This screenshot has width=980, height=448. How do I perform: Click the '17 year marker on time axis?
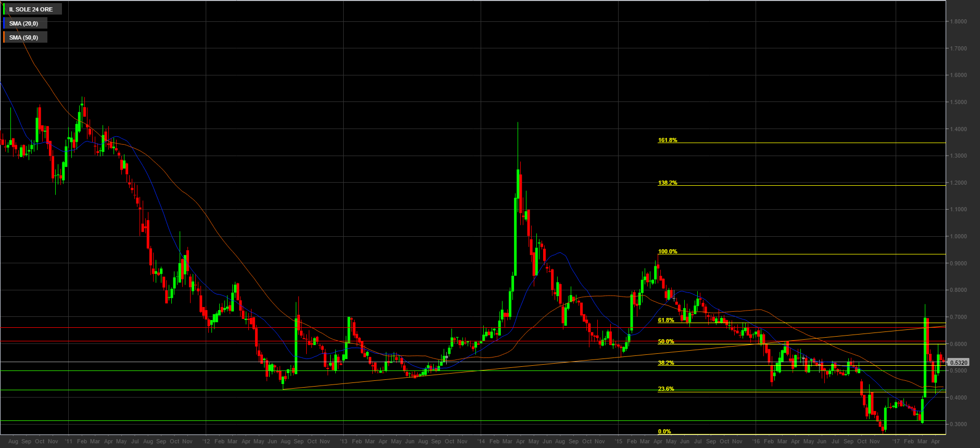[x=896, y=441]
